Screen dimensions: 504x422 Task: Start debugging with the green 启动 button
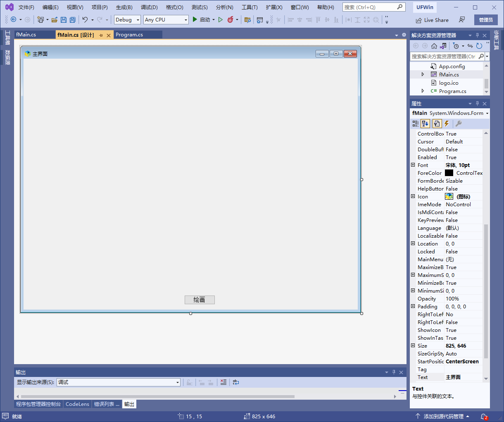(201, 19)
